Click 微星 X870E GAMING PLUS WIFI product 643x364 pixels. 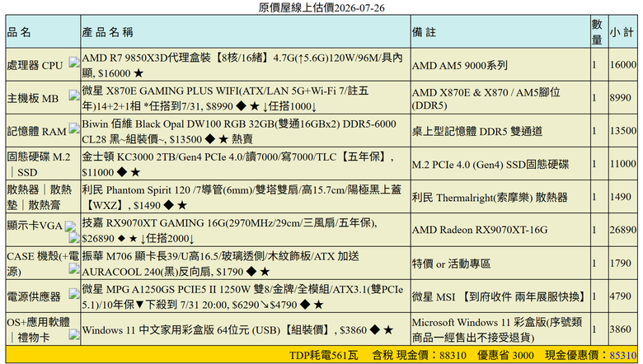coord(225,98)
